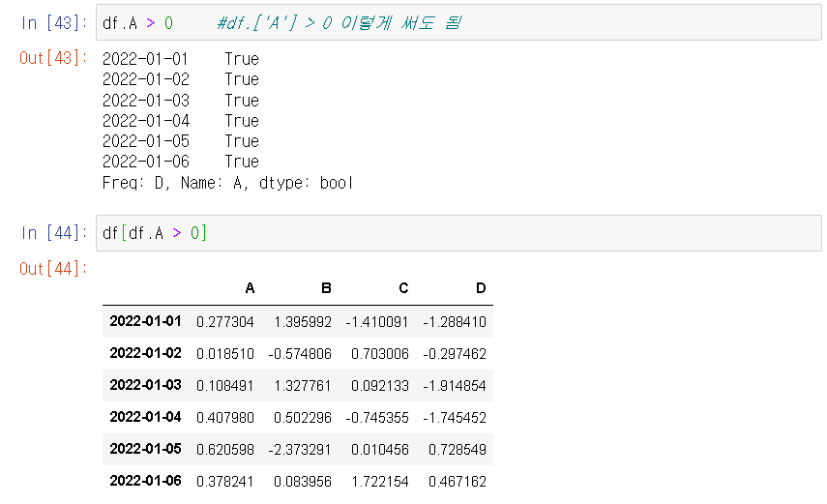The image size is (827, 504).
Task: Click cell value 0.728549
Action: tap(458, 450)
